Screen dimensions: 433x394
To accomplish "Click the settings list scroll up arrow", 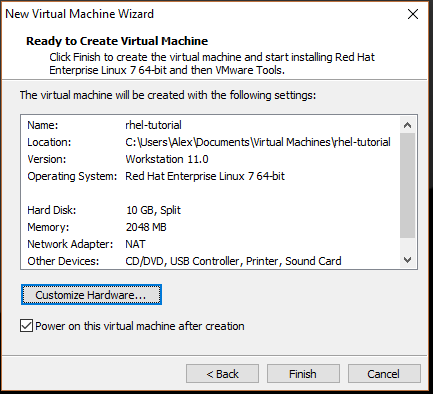I will (x=407, y=125).
